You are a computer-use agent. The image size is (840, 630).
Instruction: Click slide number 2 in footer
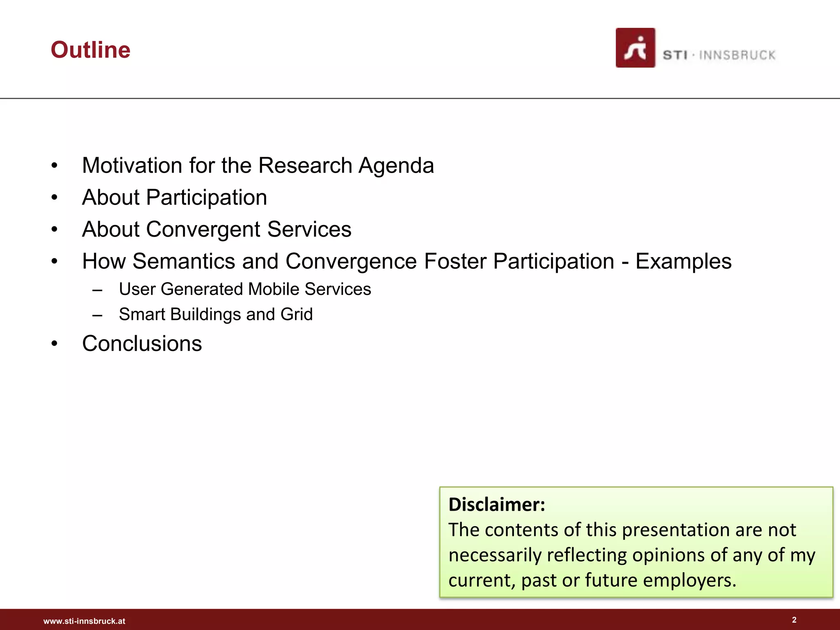pos(794,620)
